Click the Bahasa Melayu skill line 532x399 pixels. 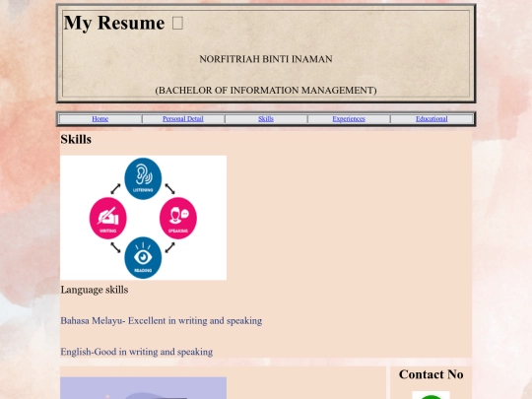click(162, 320)
